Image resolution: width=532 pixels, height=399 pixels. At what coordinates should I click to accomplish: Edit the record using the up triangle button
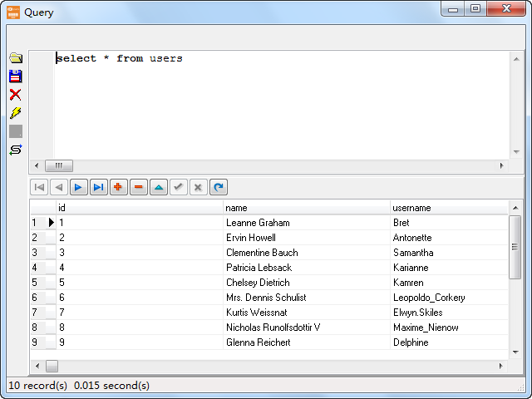click(x=158, y=187)
